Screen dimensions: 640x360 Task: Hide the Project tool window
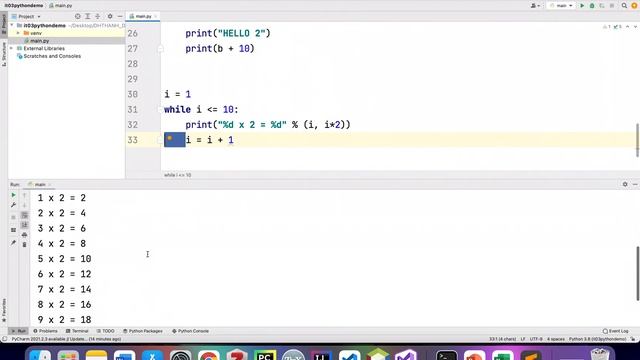pos(120,16)
